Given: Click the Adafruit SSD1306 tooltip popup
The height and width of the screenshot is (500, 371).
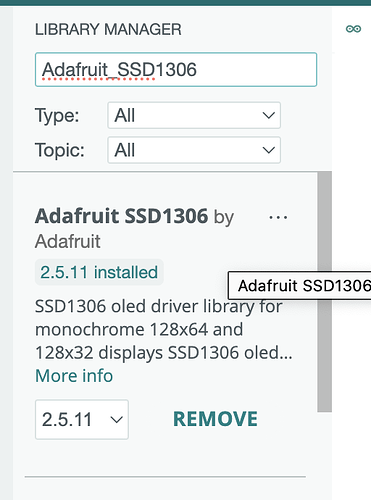Looking at the screenshot, I should tap(300, 286).
